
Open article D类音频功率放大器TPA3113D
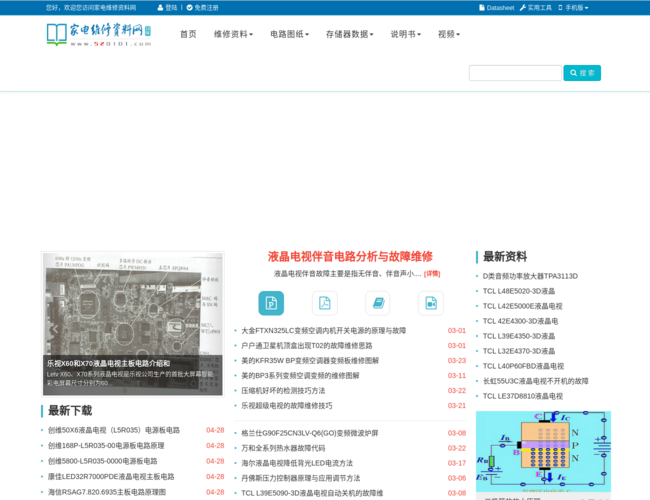[530, 276]
